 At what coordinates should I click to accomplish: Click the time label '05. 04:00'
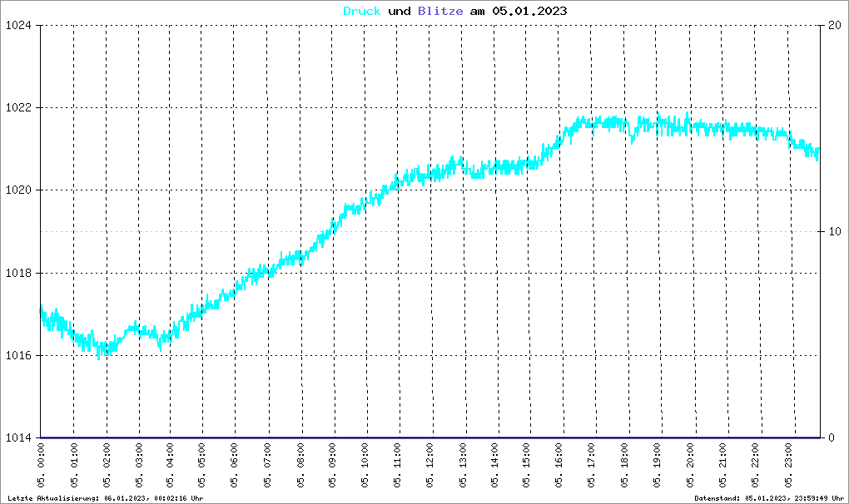click(170, 466)
